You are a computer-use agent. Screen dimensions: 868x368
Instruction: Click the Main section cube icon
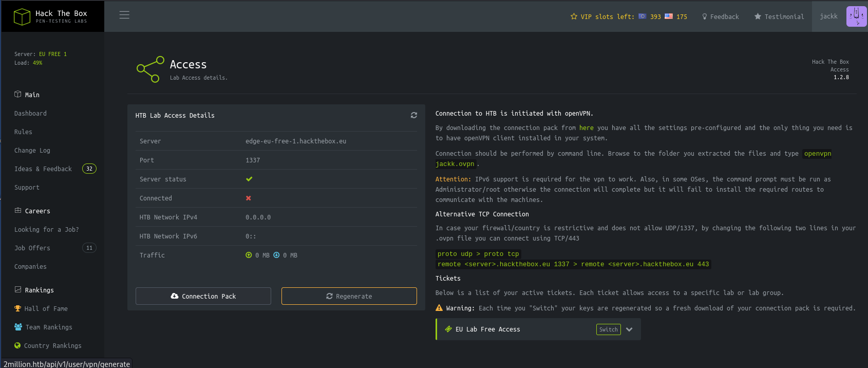[18, 94]
